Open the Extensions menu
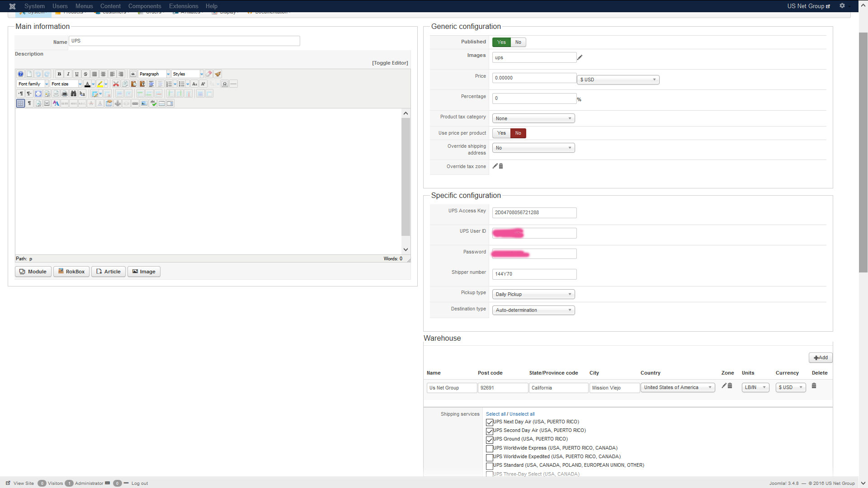 pyautogui.click(x=183, y=6)
